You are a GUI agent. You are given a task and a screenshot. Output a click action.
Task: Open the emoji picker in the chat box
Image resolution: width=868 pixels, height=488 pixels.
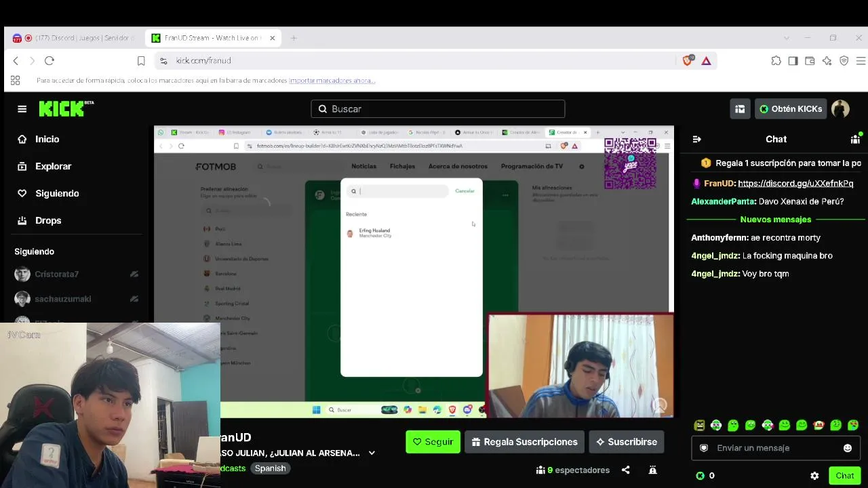(848, 448)
